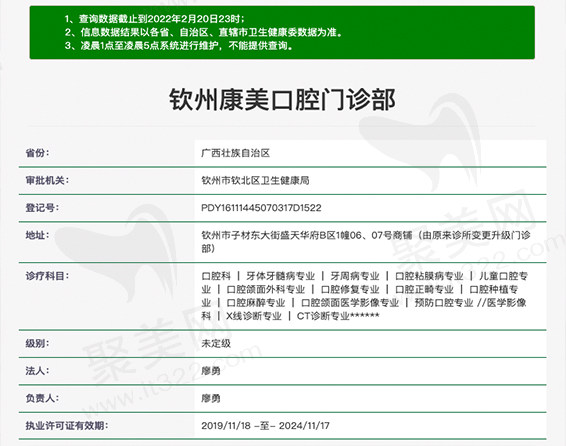
Task: Click 口腔颌面医学影像专业 in the list
Action: pos(350,303)
